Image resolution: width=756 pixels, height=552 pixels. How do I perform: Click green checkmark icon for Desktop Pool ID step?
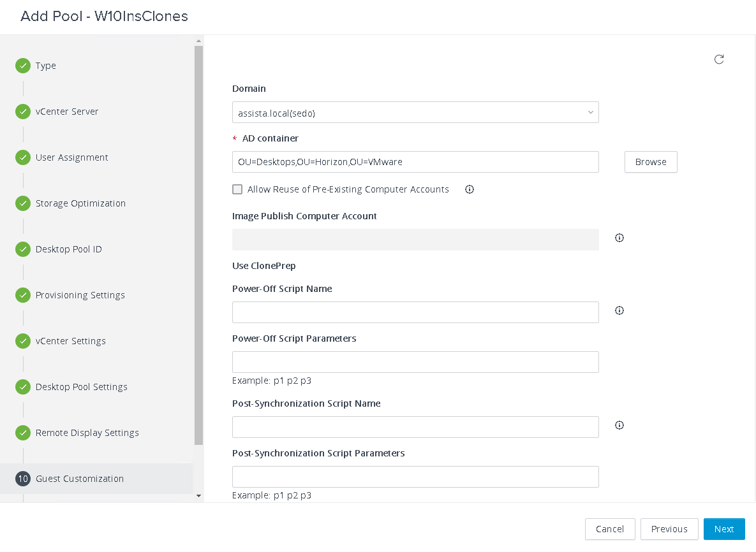pos(23,249)
